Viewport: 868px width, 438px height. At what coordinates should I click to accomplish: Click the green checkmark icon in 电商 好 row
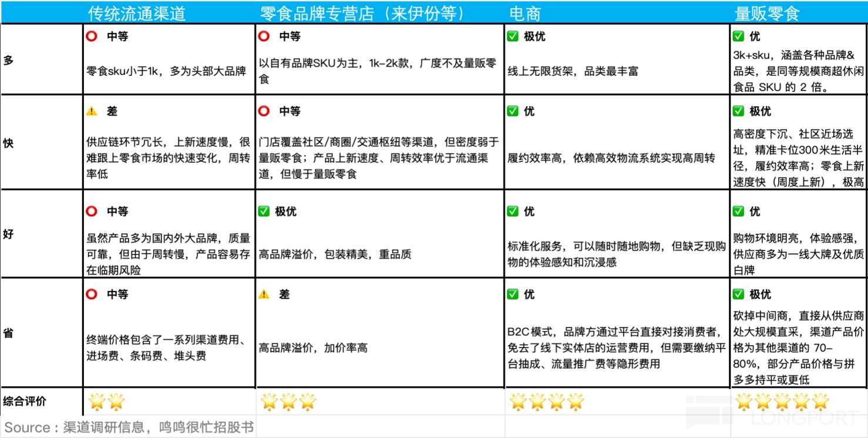[513, 211]
